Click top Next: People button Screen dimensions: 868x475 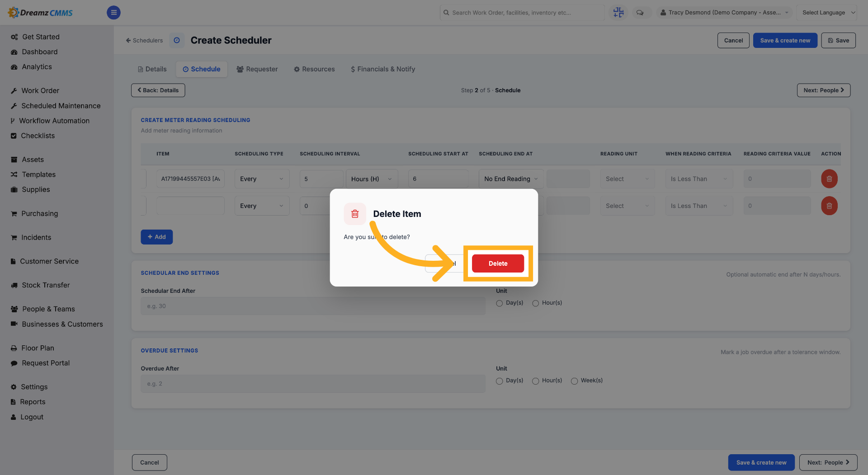[x=824, y=90]
